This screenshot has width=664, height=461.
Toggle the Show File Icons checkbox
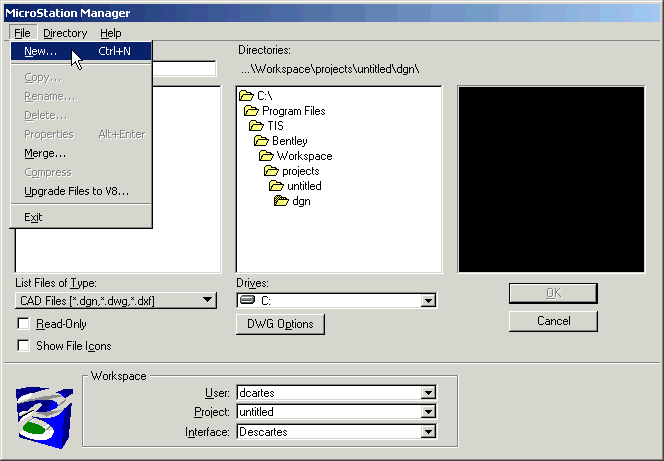[23, 345]
